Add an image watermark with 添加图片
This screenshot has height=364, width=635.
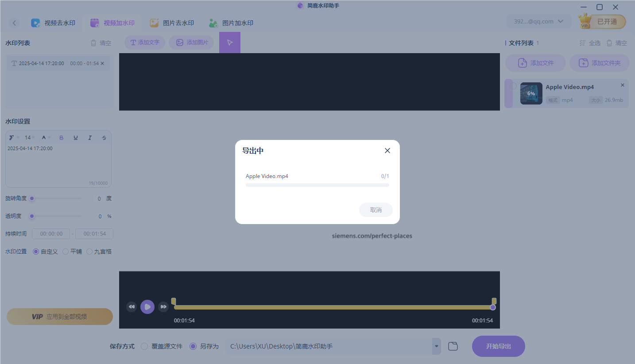click(x=192, y=43)
